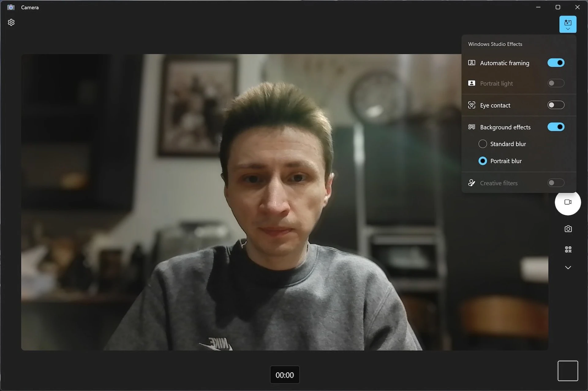Open Camera settings gear

click(11, 22)
